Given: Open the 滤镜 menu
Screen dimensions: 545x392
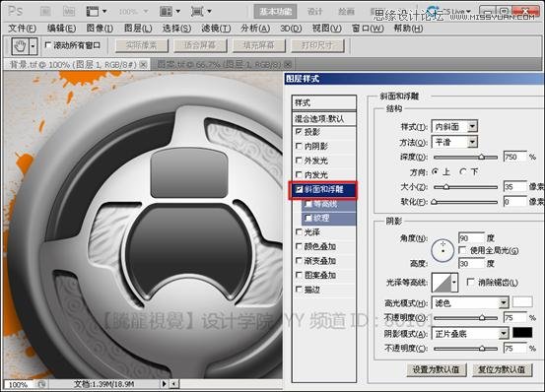Looking at the screenshot, I should tap(216, 29).
